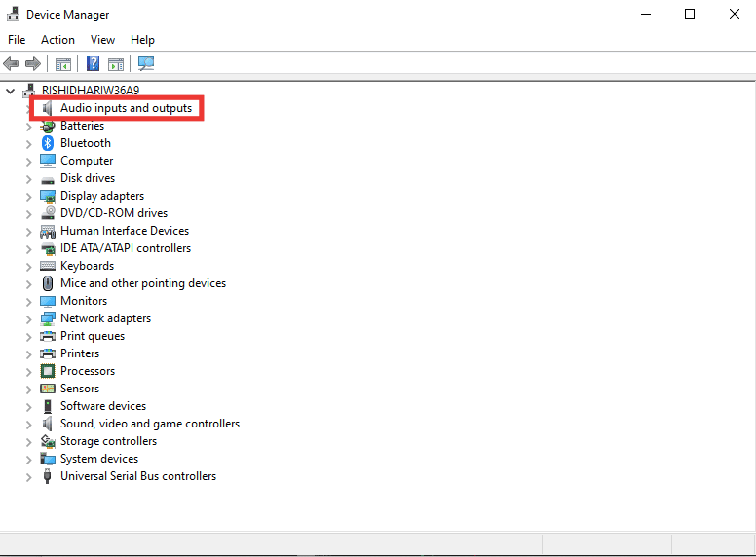The height and width of the screenshot is (557, 756).
Task: Click the System devices category icon
Action: (x=47, y=459)
